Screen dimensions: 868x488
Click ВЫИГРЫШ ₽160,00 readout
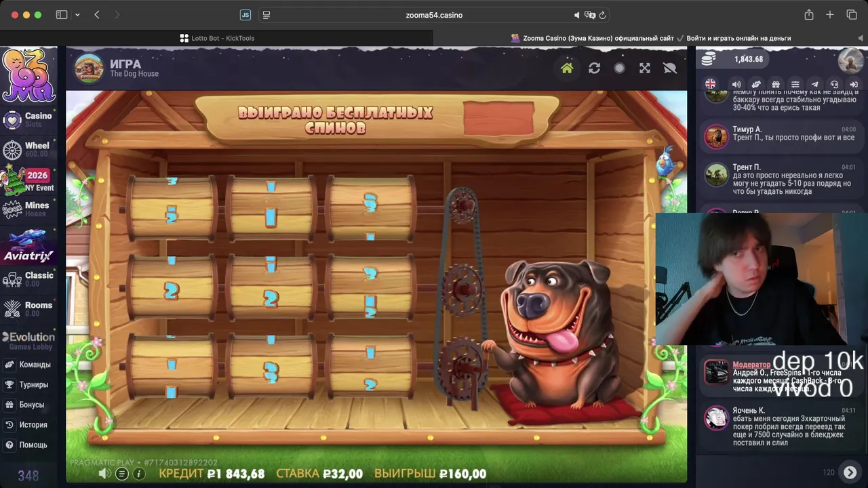click(431, 474)
